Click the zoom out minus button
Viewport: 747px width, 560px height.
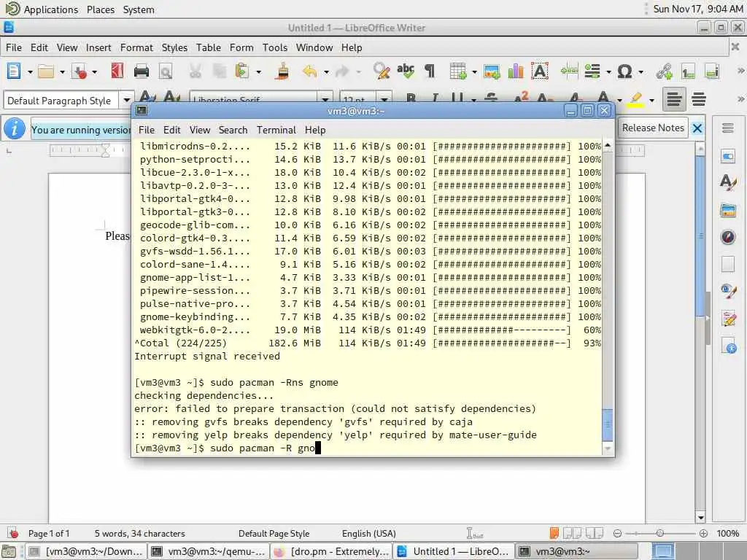click(x=617, y=533)
